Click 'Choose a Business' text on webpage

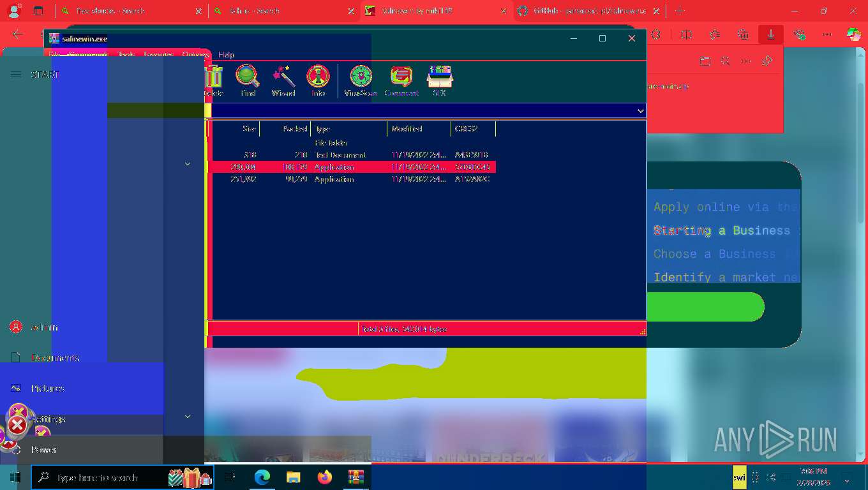[715, 254]
